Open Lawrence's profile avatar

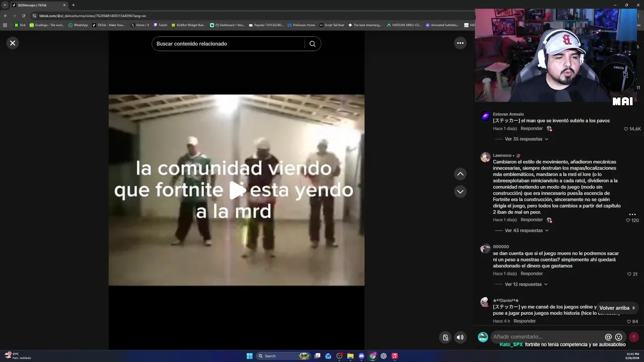[x=485, y=157]
